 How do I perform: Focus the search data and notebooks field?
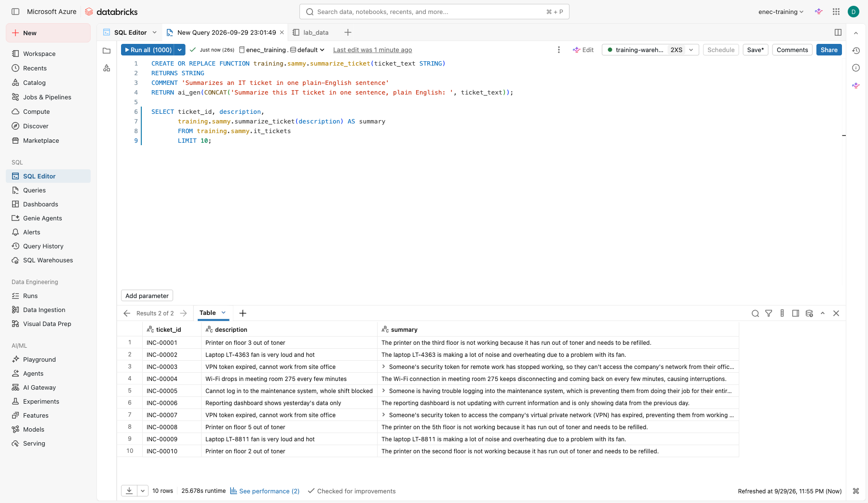[434, 12]
